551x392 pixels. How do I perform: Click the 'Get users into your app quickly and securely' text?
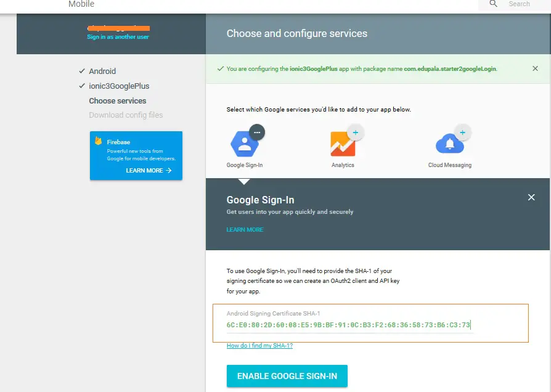point(290,211)
